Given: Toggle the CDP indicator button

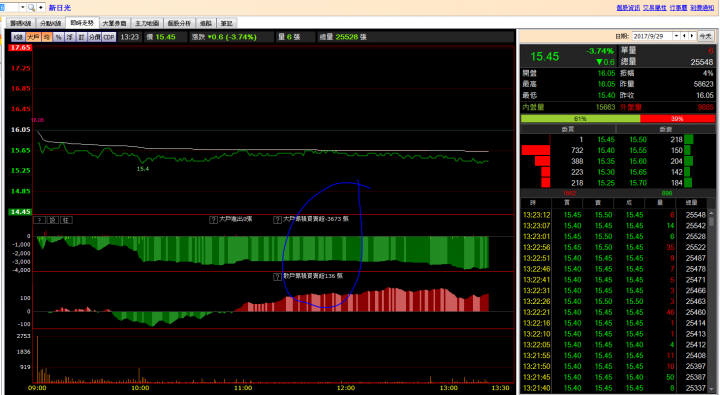Looking at the screenshot, I should coord(109,37).
